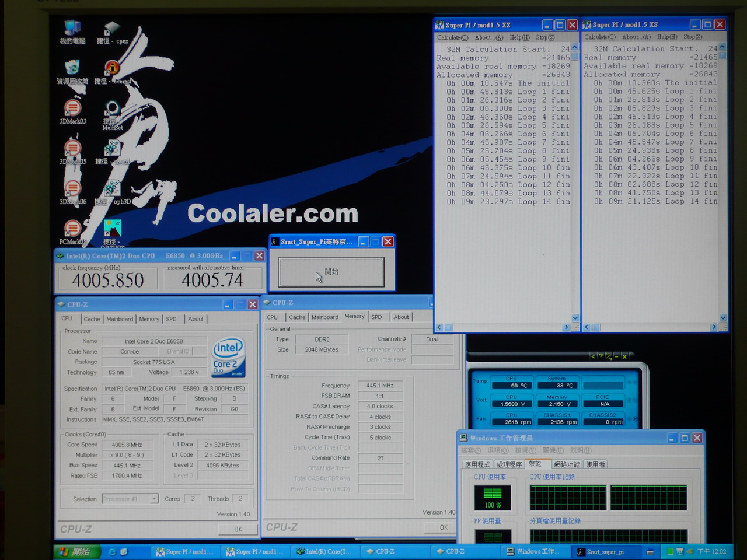This screenshot has width=747, height=560.
Task: Click the Windows 開始 Start button
Action: (x=76, y=551)
